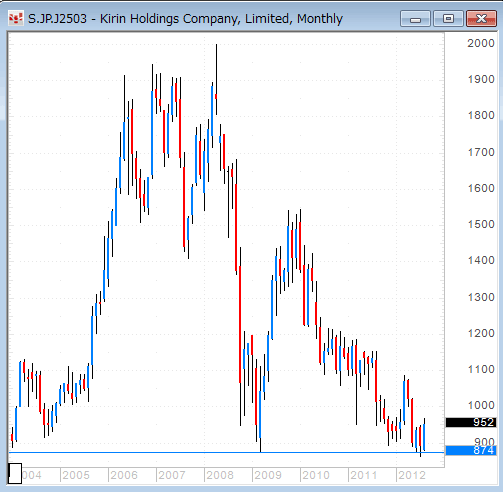Click the window title text 'S.JP.J2503 - Kirin Holdings'
The image size is (503, 492).
[104, 19]
